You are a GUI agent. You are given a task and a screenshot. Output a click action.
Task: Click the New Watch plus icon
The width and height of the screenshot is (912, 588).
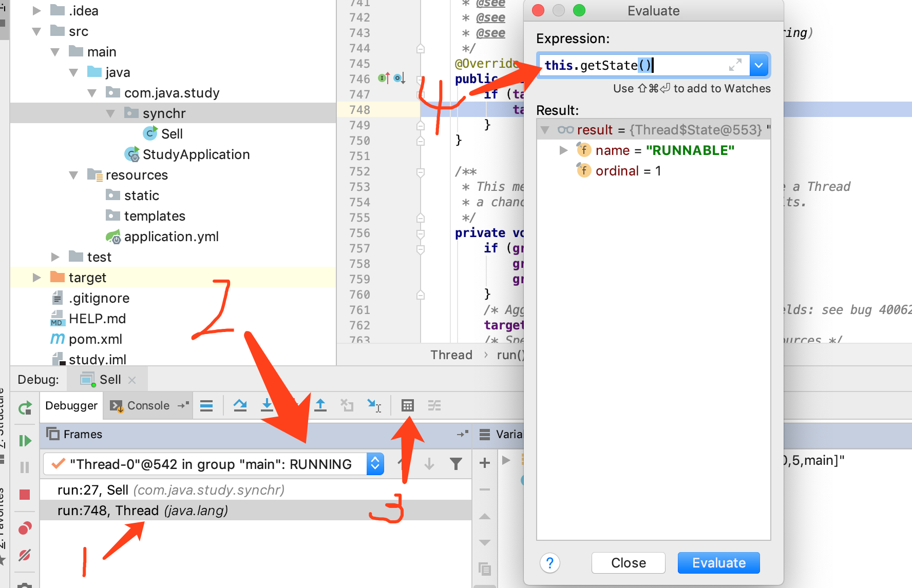[484, 463]
